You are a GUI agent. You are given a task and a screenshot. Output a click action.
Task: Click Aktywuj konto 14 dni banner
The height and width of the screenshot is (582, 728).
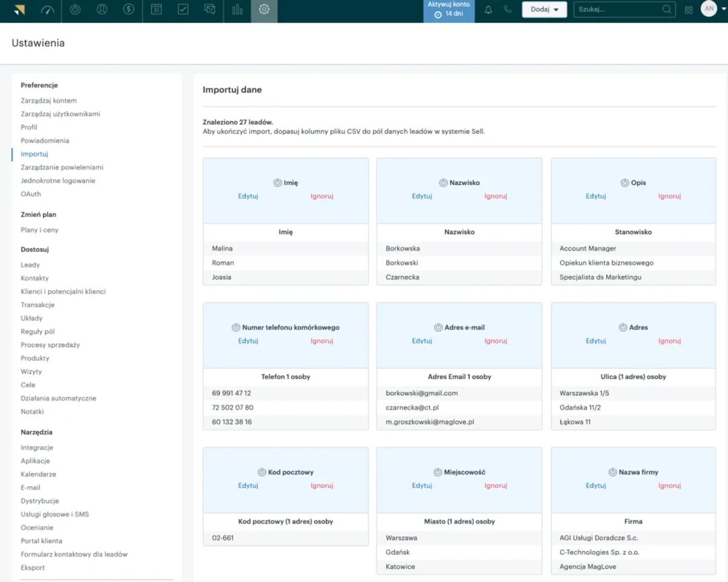coord(448,10)
